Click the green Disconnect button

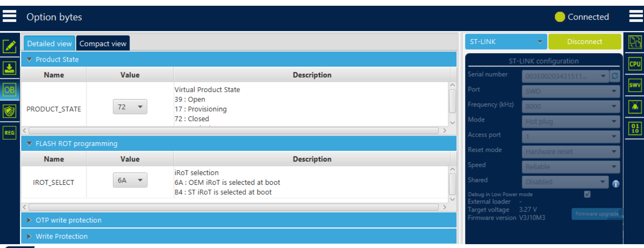585,42
